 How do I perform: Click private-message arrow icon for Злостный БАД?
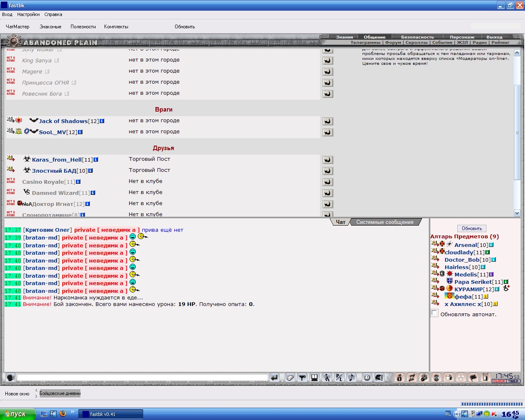click(11, 169)
